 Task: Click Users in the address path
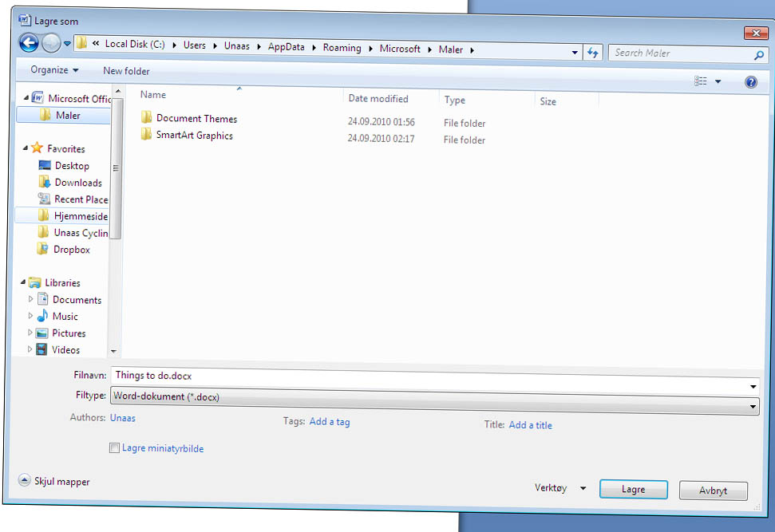(x=194, y=45)
